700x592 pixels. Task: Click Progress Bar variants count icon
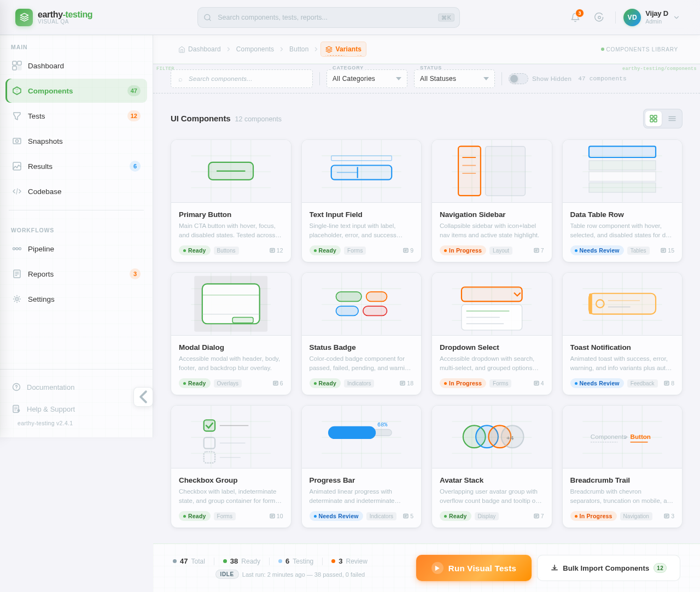(406, 516)
